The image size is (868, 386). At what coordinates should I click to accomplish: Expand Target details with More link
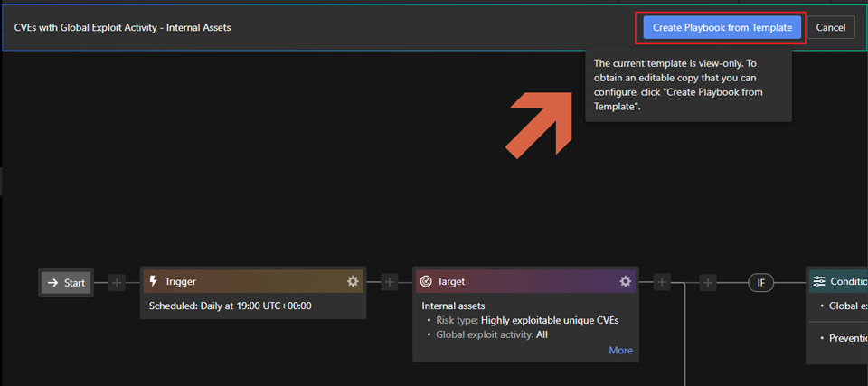[x=620, y=350]
